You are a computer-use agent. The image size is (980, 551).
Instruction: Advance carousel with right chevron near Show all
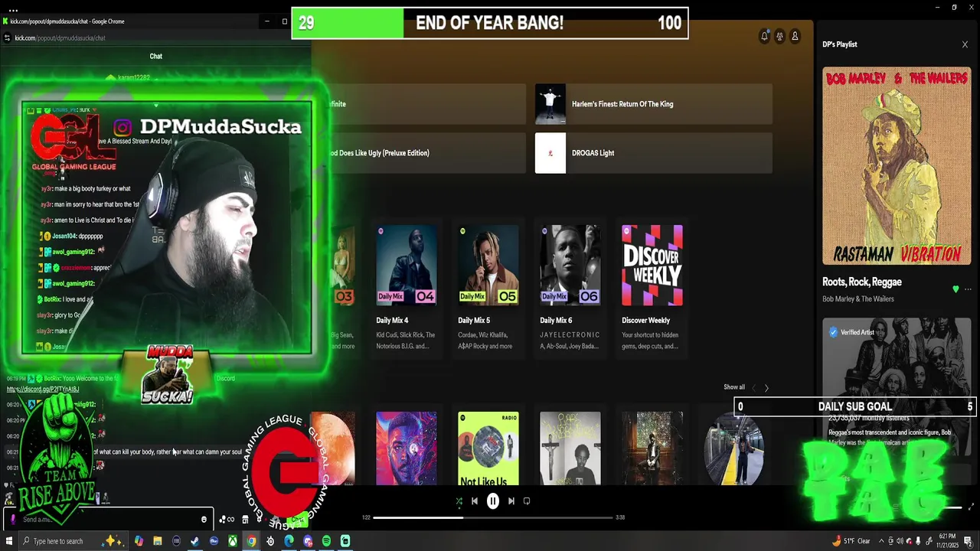coord(766,388)
